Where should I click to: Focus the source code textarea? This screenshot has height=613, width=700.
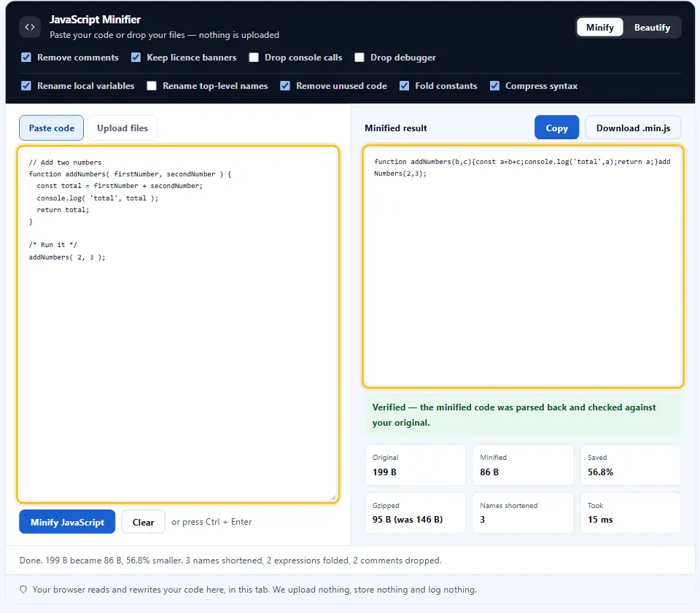[178, 324]
